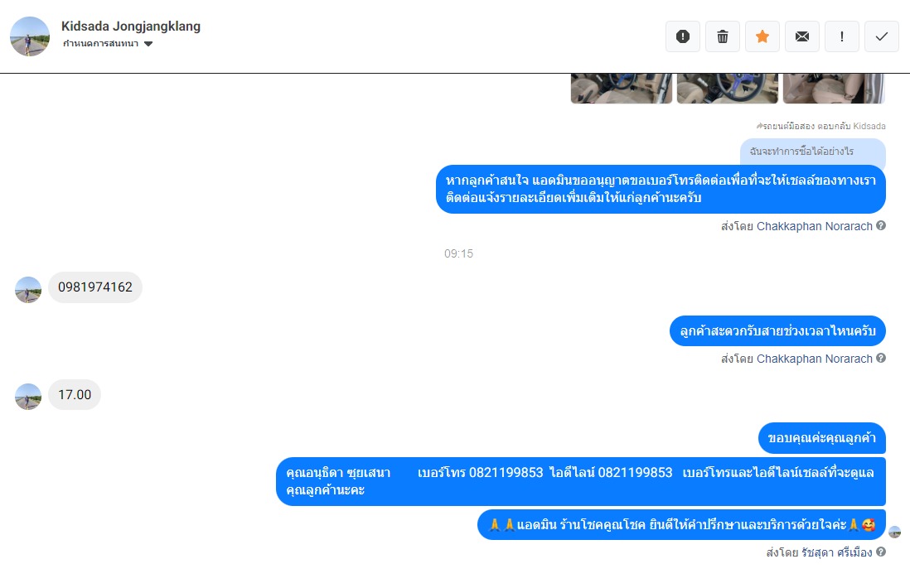This screenshot has width=910, height=588.
Task: Click the quoted reply ฉันจะทำการซื้อได้อย่างไร
Action: pos(812,152)
